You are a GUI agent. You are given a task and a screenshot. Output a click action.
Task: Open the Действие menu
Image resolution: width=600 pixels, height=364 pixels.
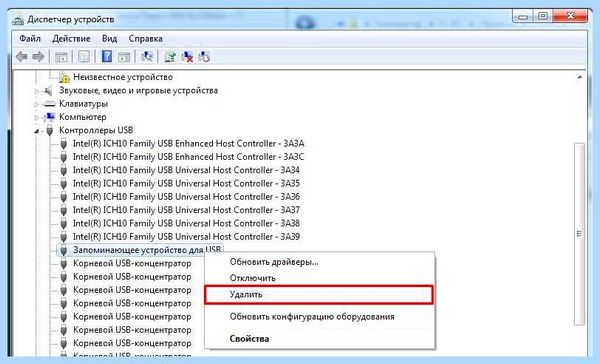pos(71,39)
